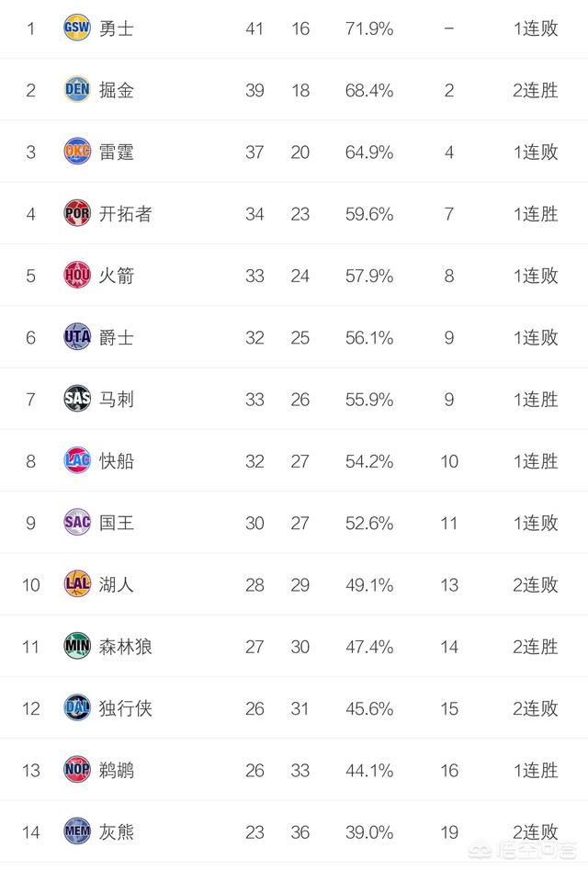Open the 湖人 team name link

(117, 585)
